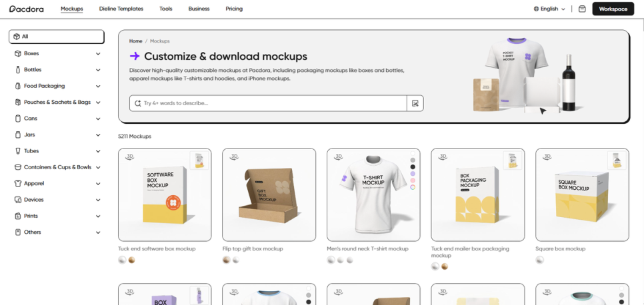The image size is (644, 305).
Task: Open the Pricing nav item
Action: [x=234, y=9]
